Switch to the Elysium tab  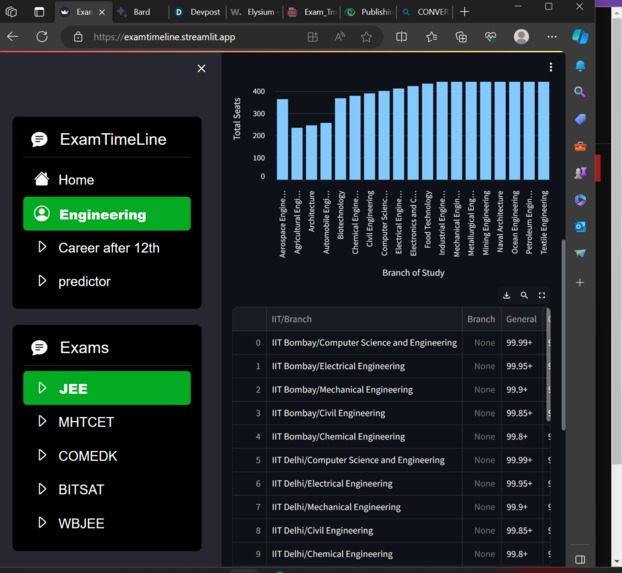coord(255,12)
